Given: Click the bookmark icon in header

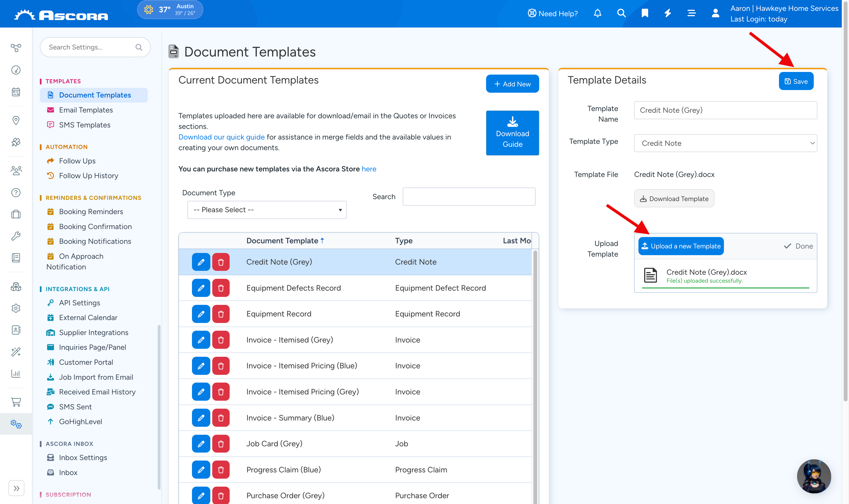Looking at the screenshot, I should click(644, 13).
